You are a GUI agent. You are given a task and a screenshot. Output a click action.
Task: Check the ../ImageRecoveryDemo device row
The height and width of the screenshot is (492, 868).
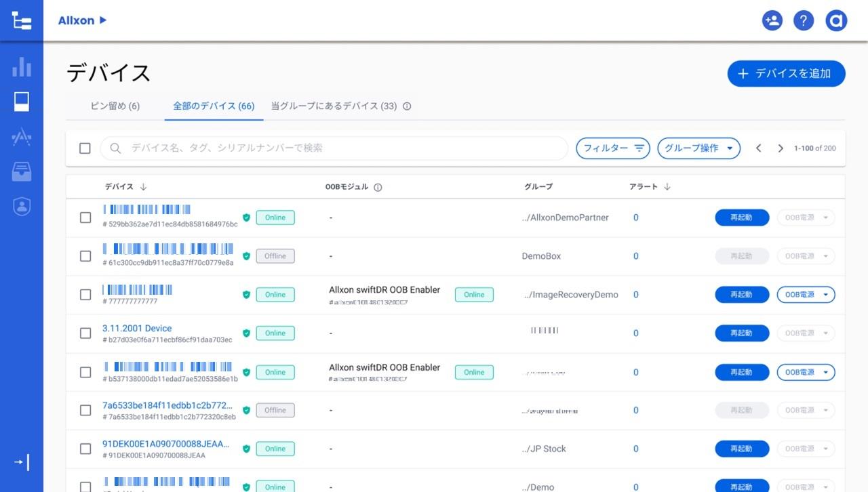85,295
